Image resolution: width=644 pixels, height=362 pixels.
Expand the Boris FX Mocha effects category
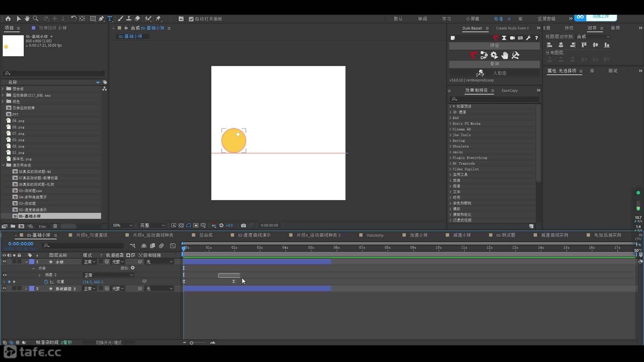tap(450, 124)
